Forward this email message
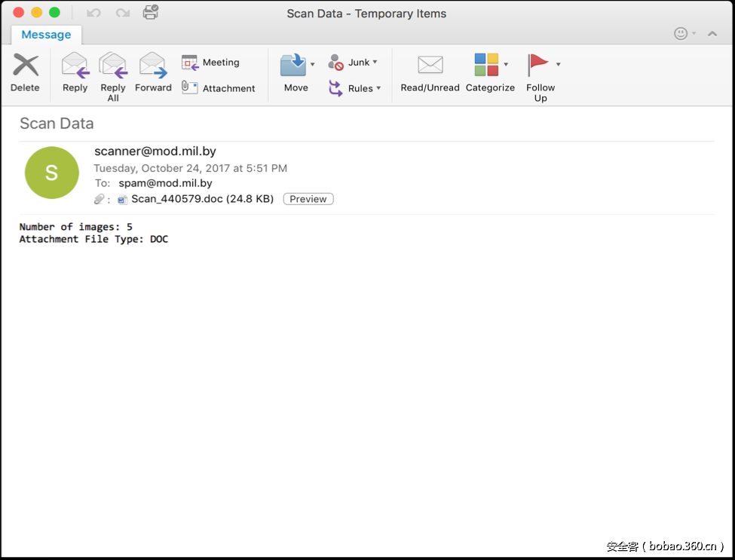This screenshot has width=735, height=560. tap(153, 72)
